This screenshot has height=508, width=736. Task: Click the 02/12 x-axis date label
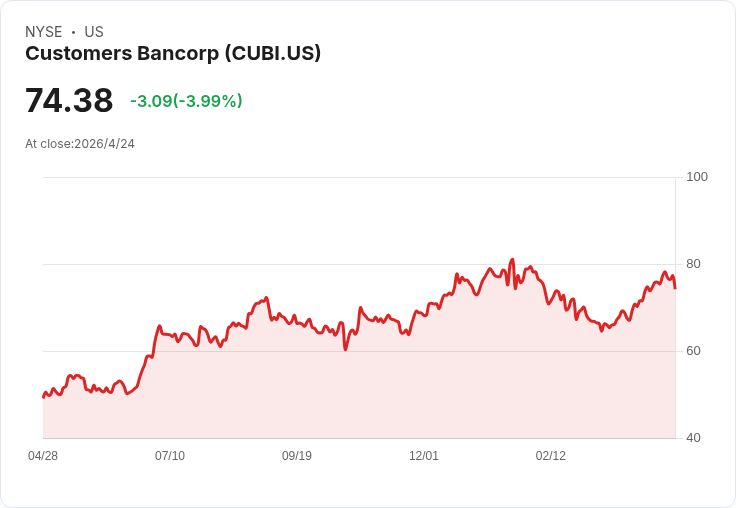551,456
